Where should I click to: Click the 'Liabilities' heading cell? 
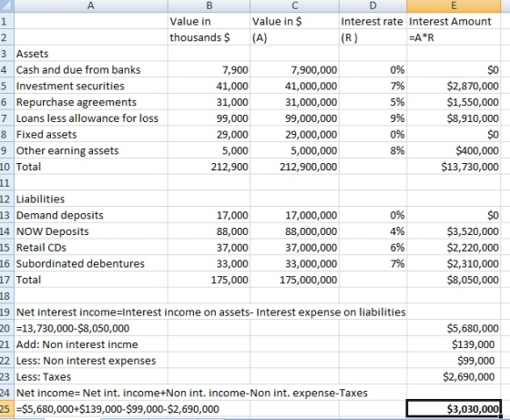click(91, 199)
